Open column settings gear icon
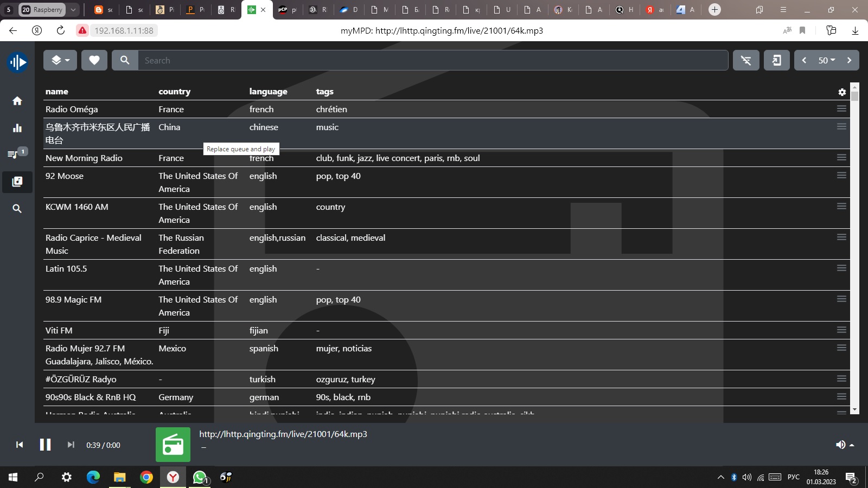 pyautogui.click(x=842, y=92)
